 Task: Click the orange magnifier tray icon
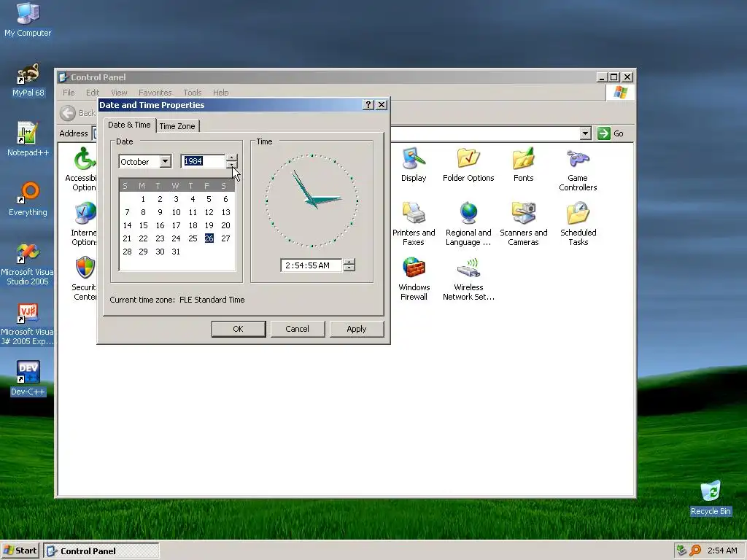[695, 550]
